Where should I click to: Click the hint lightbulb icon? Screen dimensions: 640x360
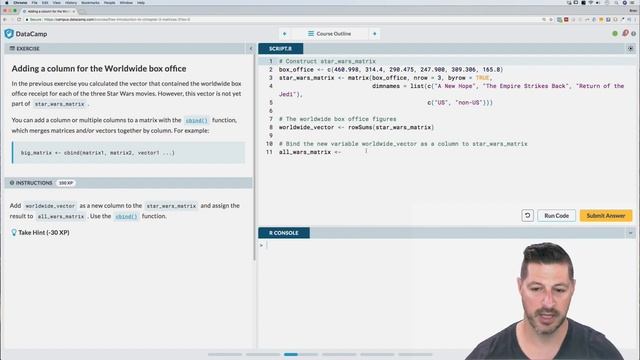pyautogui.click(x=14, y=233)
